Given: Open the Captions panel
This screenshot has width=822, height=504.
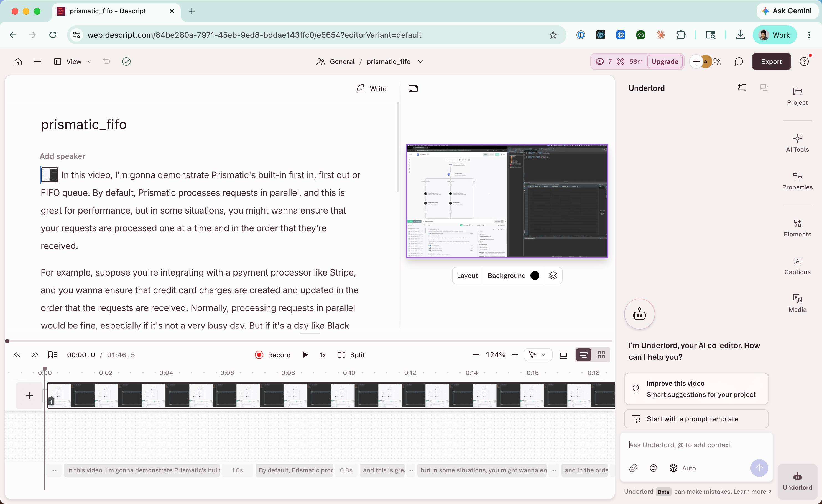Looking at the screenshot, I should tap(797, 266).
